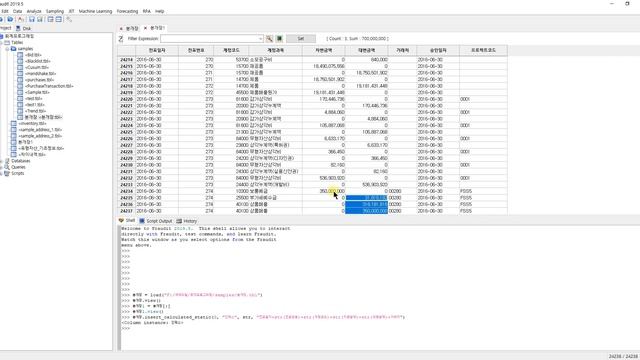Click the Set button

point(301,38)
